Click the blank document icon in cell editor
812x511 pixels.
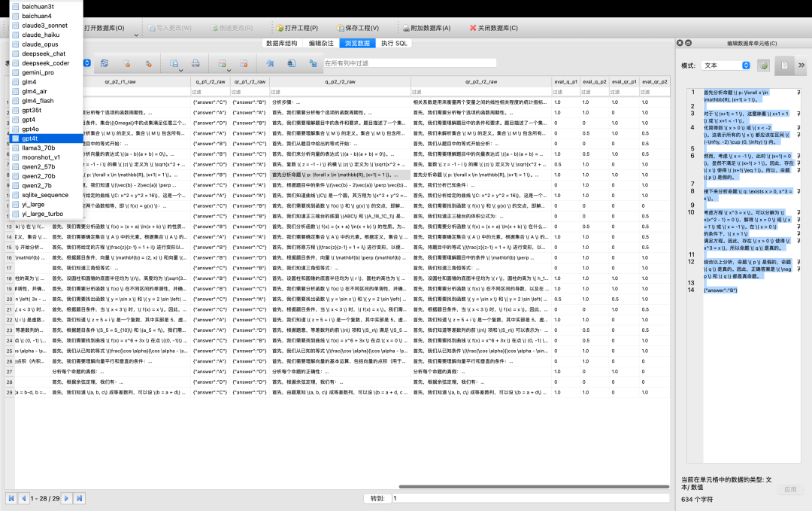click(784, 65)
